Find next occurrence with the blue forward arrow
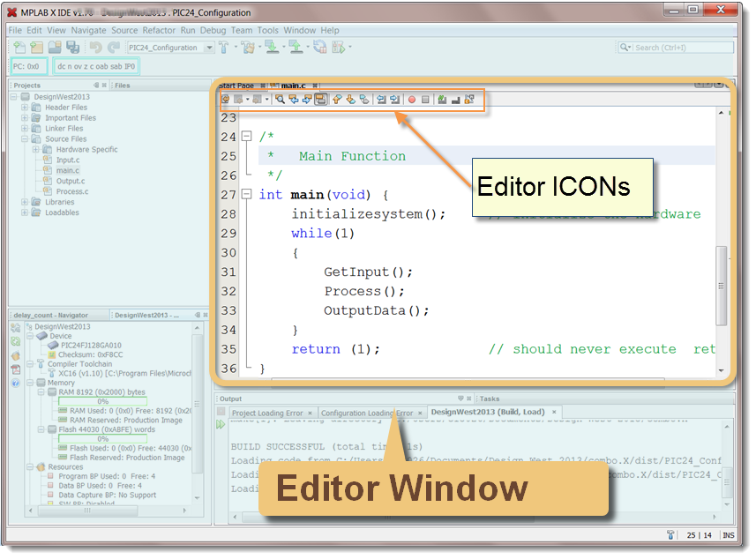 (307, 100)
